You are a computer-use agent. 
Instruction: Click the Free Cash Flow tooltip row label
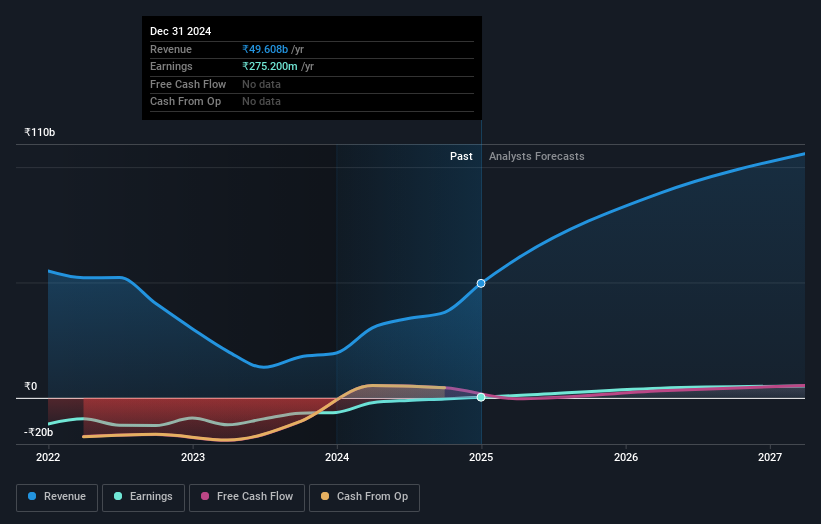(188, 84)
